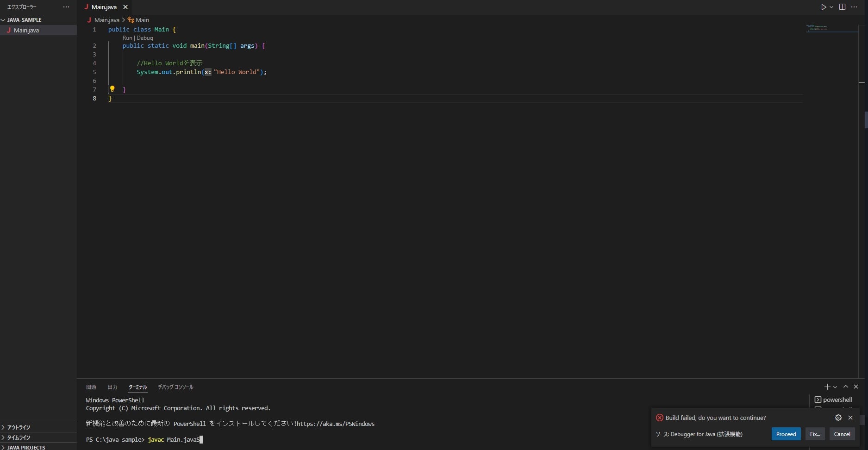
Task: Expand the アウトライン section
Action: pos(38,427)
